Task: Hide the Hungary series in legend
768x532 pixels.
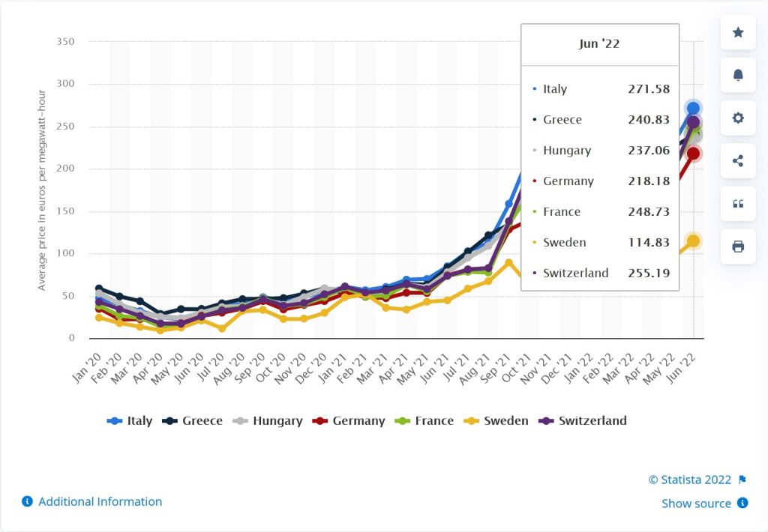Action: tap(268, 421)
